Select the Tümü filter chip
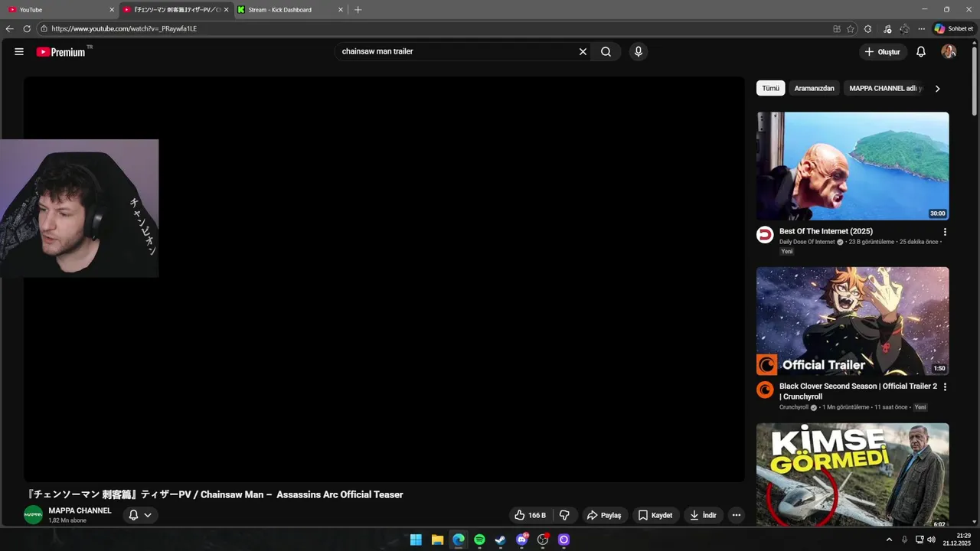Viewport: 980px width, 551px height. [770, 88]
